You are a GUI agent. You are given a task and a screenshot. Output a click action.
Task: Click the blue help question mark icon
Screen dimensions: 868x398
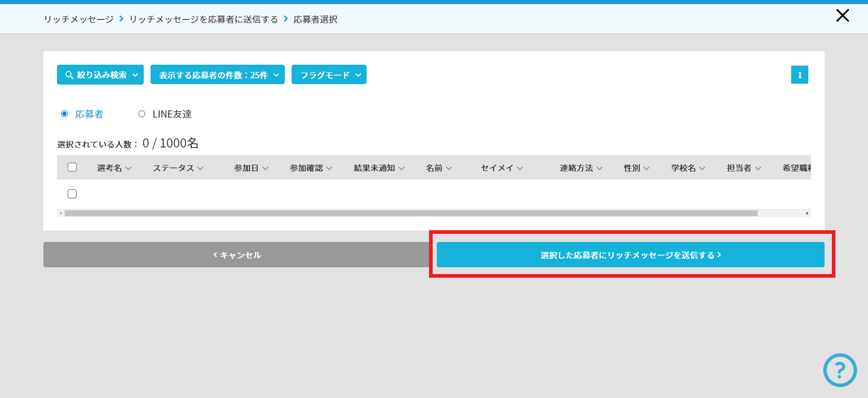(840, 370)
